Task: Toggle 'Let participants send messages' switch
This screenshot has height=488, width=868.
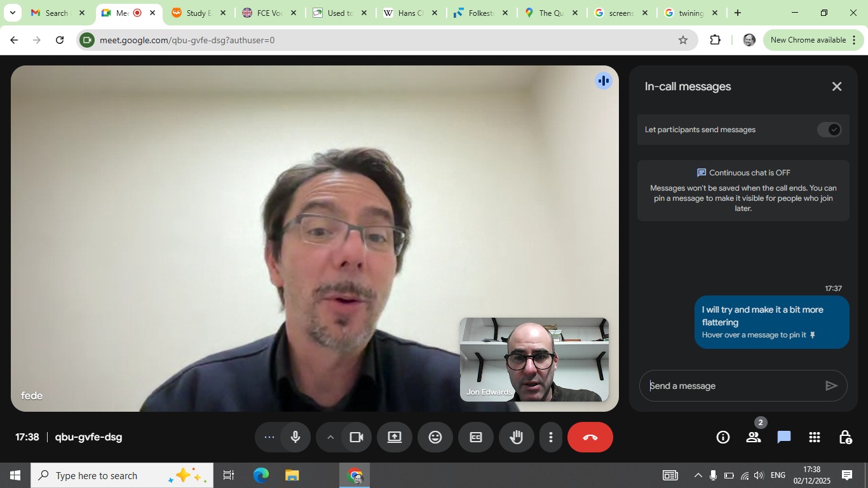Action: point(829,130)
